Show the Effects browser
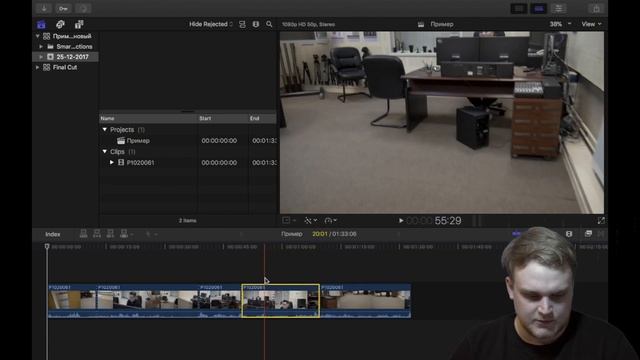This screenshot has width=640, height=360. [588, 234]
